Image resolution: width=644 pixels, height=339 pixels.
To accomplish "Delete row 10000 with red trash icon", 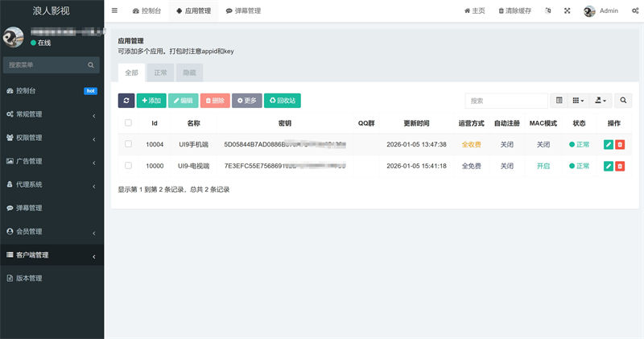I will pos(620,166).
